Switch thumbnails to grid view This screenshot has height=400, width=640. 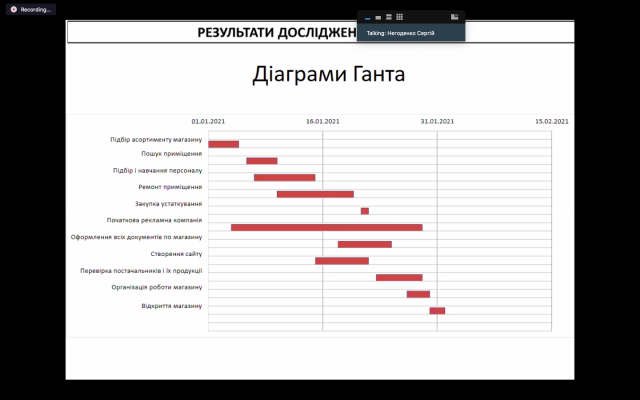[400, 17]
